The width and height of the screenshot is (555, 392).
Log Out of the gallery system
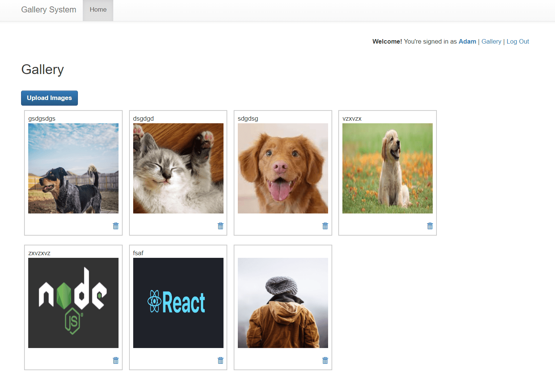518,41
